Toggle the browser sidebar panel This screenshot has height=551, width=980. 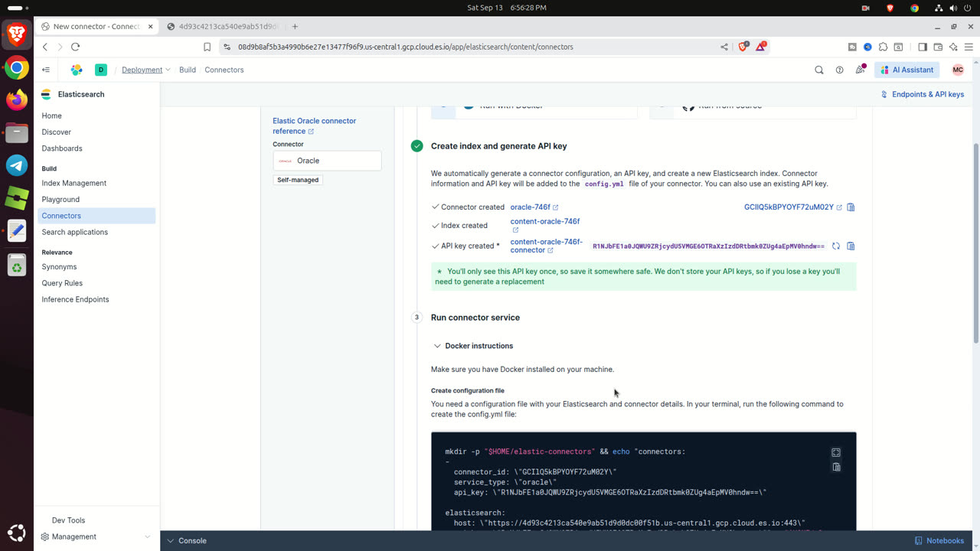923,47
